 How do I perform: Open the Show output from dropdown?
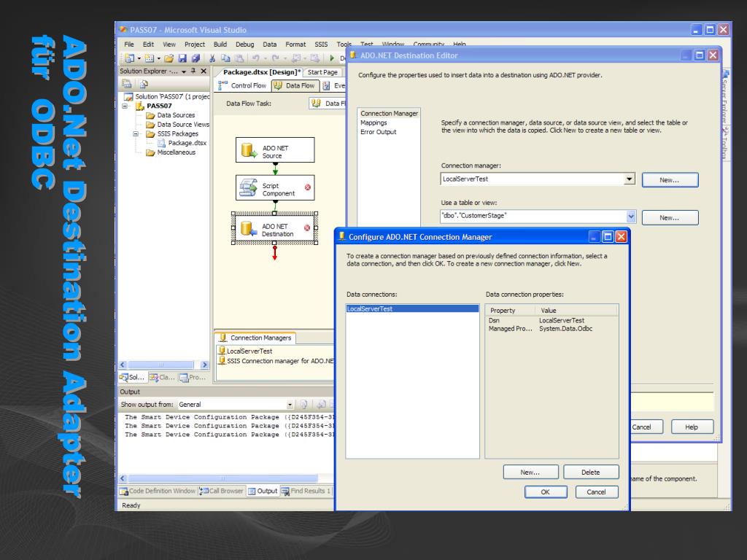tap(289, 405)
